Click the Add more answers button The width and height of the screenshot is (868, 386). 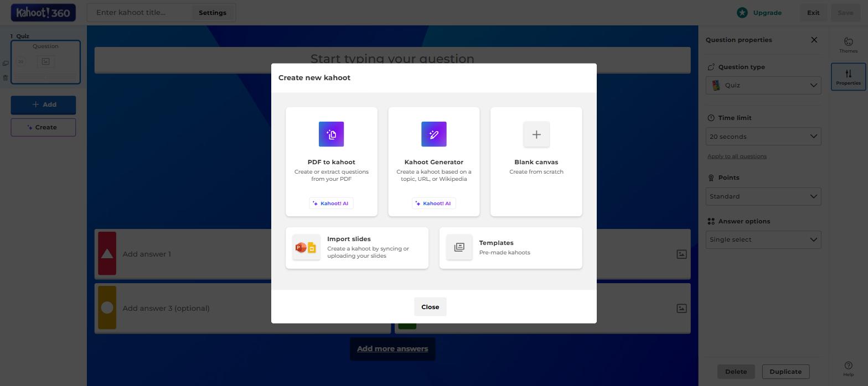click(392, 349)
